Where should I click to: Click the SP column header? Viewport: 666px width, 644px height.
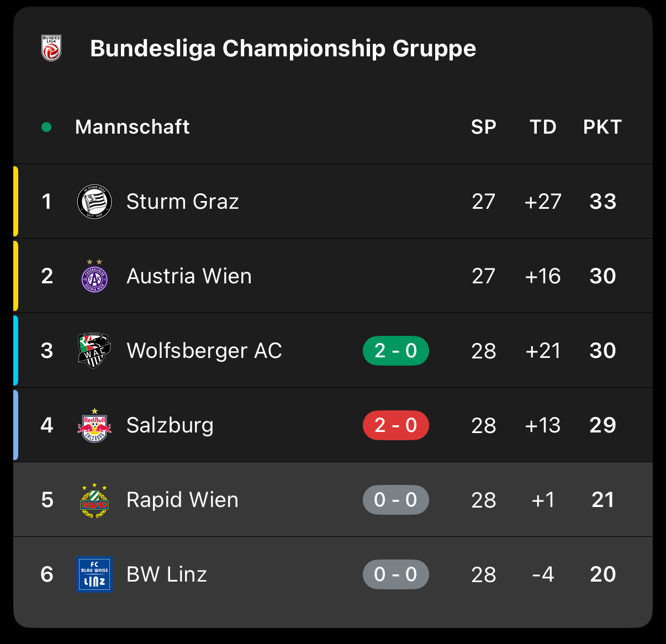pos(483,127)
